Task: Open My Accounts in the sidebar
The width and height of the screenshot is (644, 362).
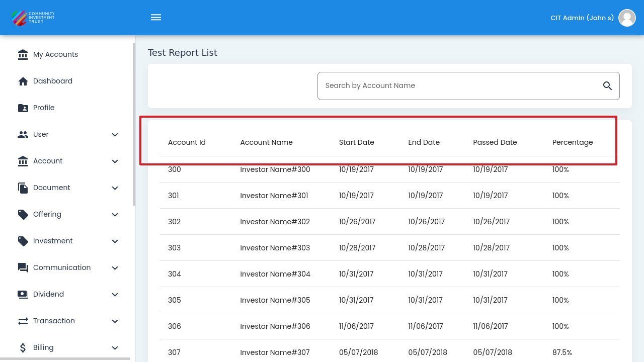Action: click(x=55, y=54)
